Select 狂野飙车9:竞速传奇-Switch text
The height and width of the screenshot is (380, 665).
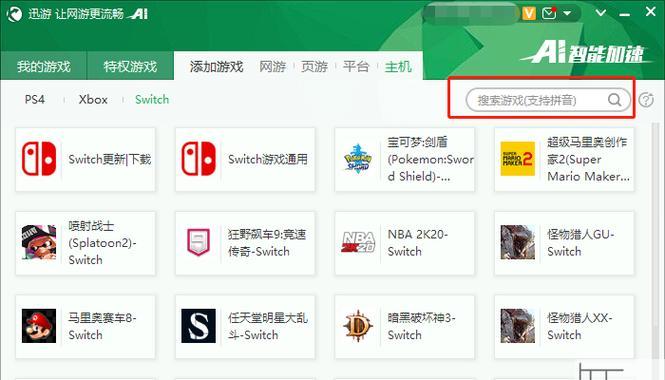pyautogui.click(x=267, y=243)
